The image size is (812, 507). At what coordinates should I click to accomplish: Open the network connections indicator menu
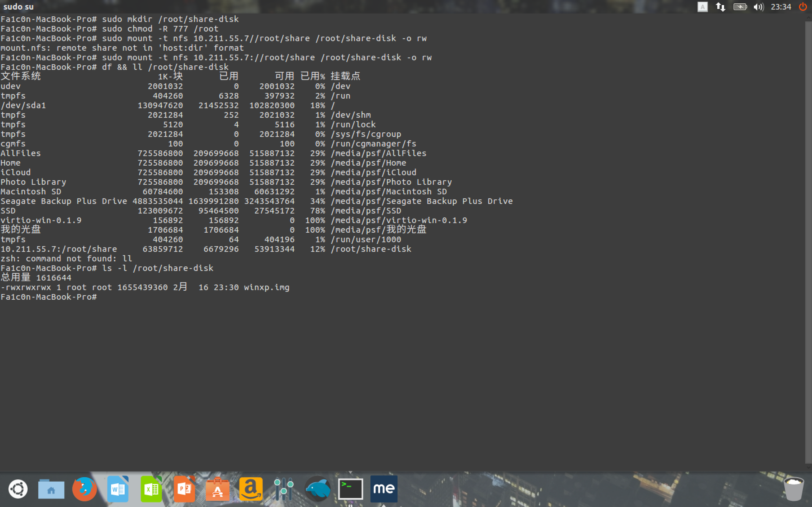pyautogui.click(x=720, y=7)
